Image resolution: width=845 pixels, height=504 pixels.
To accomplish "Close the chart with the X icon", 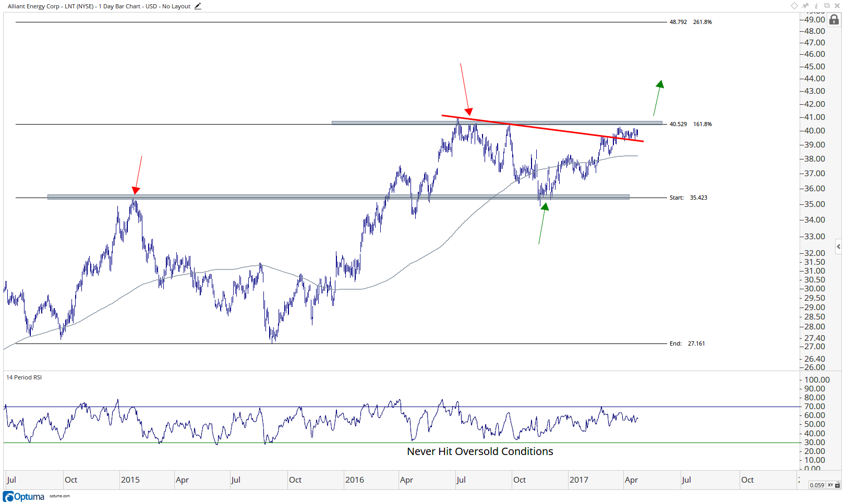I will coord(837,6).
